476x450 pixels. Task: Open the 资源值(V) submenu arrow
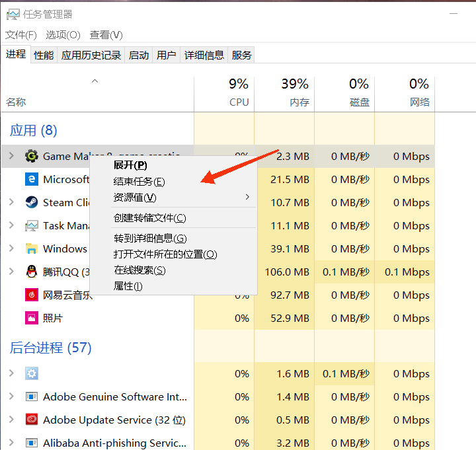click(x=247, y=197)
